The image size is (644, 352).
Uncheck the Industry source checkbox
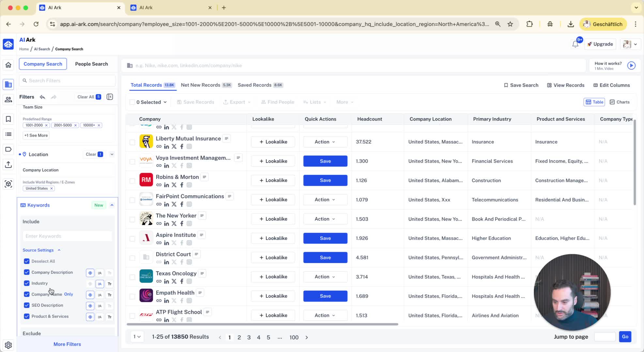[x=27, y=283]
